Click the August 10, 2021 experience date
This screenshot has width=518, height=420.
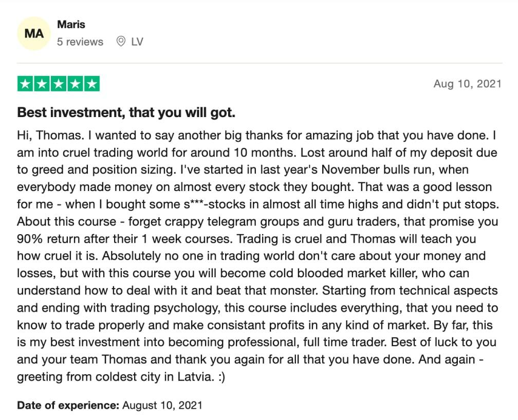162,405
